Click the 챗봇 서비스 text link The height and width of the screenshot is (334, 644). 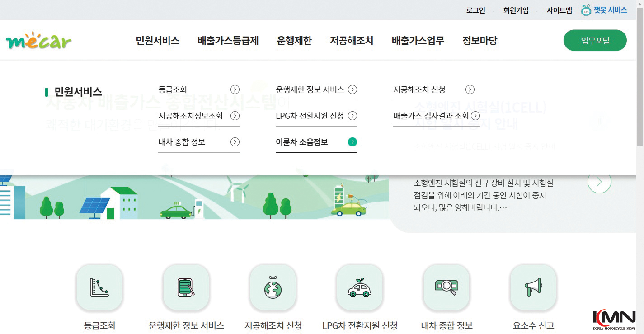[x=611, y=10]
